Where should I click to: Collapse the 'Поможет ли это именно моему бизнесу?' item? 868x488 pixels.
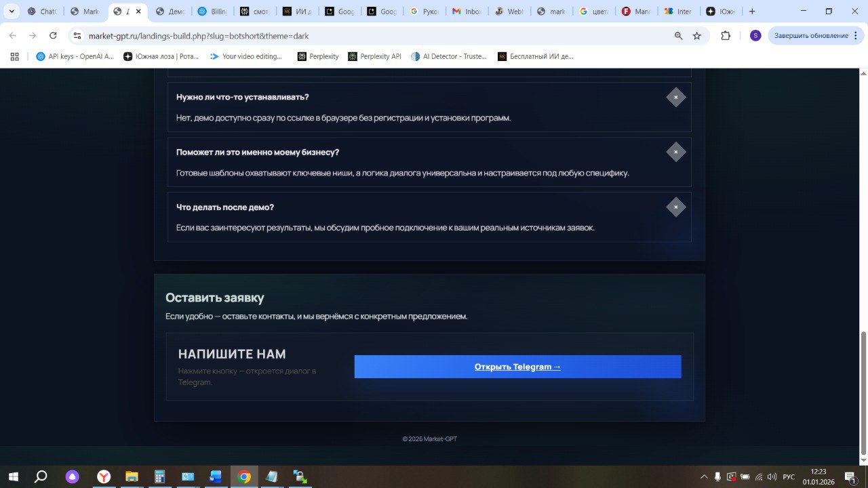coord(675,152)
